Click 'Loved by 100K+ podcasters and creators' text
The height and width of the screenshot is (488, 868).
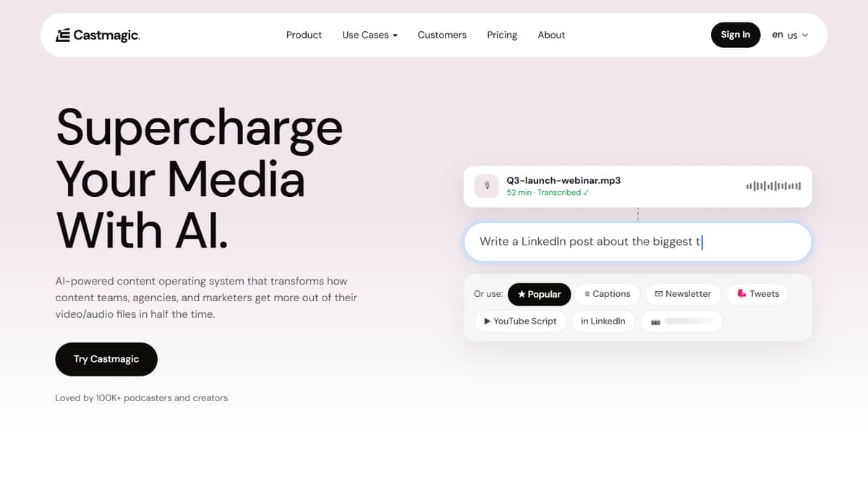pos(142,398)
